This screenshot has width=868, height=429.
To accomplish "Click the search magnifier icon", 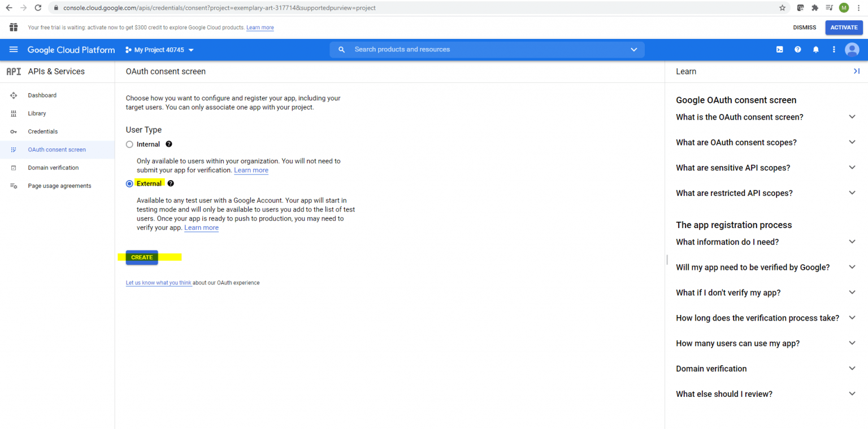I will (341, 50).
